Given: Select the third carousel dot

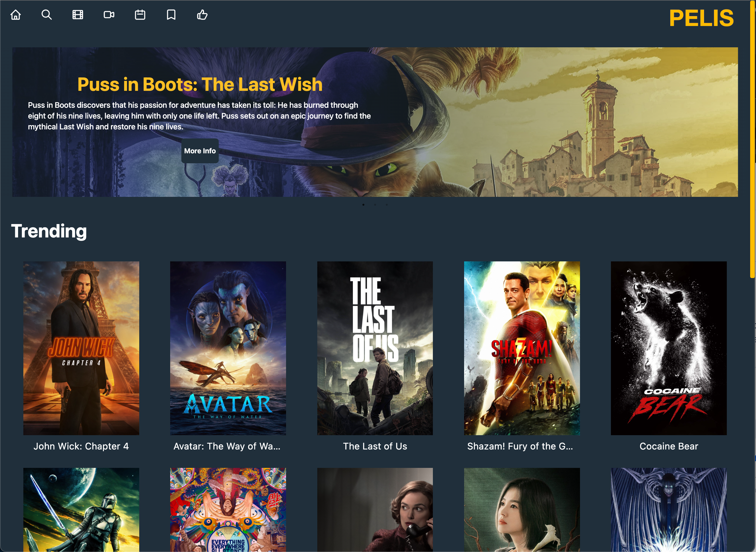Looking at the screenshot, I should pos(387,204).
